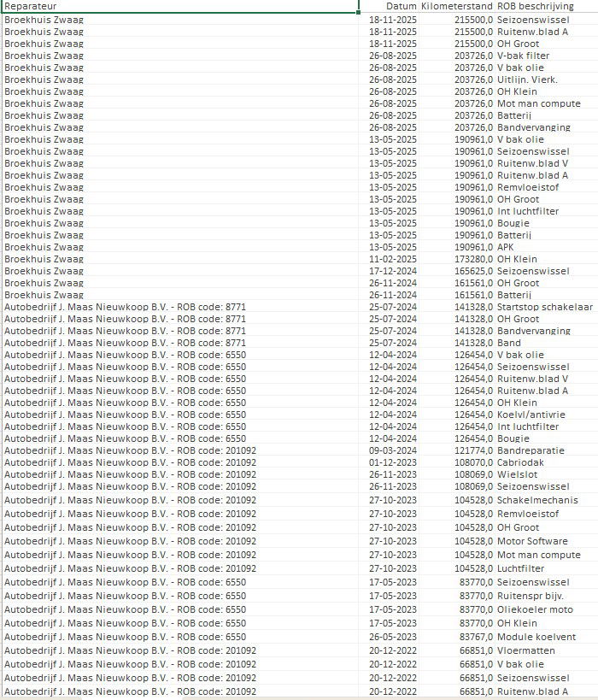The width and height of the screenshot is (598, 700).
Task: Click the Cabriodak description cell
Action: point(546,462)
